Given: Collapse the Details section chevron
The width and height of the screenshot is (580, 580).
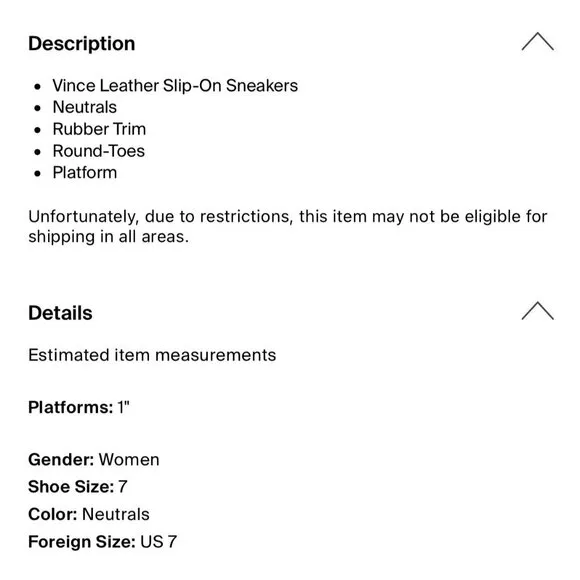Looking at the screenshot, I should pyautogui.click(x=537, y=311).
